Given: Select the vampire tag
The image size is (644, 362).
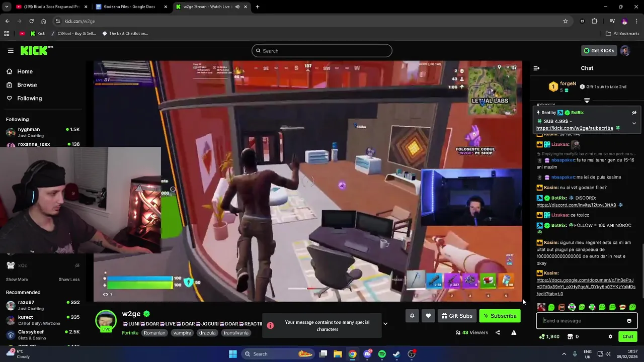Looking at the screenshot, I should point(182,333).
